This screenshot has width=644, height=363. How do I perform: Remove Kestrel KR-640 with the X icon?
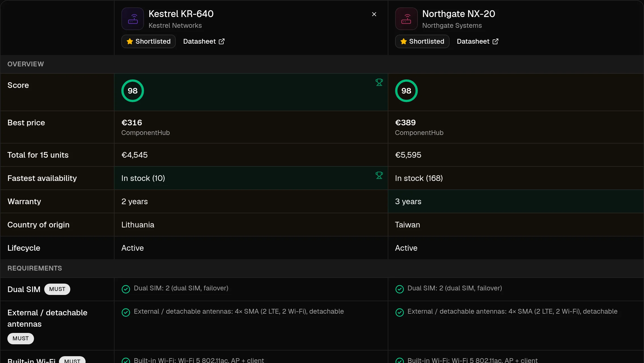pyautogui.click(x=374, y=14)
